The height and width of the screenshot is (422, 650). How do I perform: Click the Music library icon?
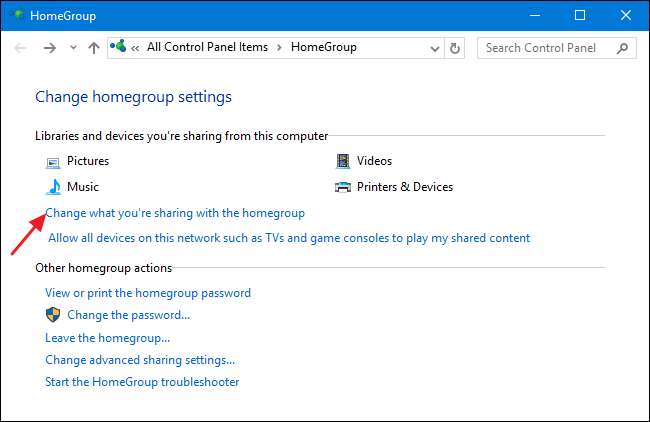(x=53, y=187)
